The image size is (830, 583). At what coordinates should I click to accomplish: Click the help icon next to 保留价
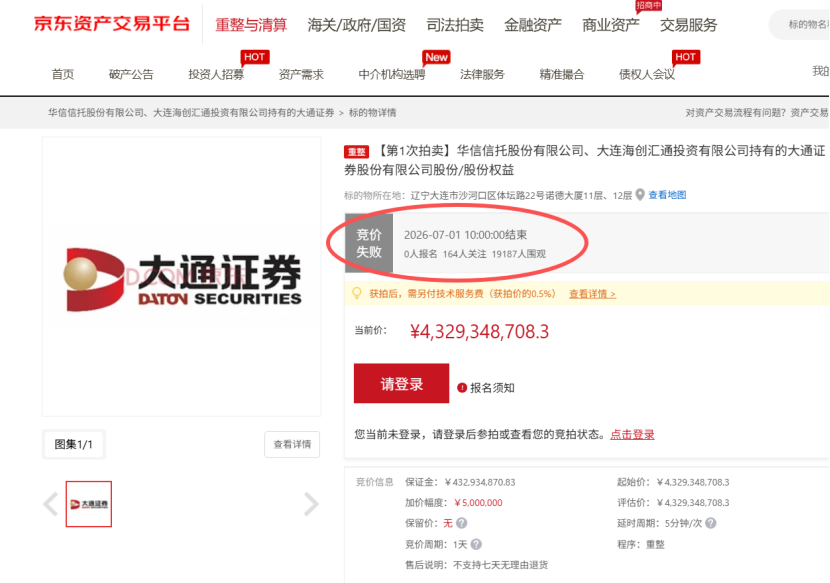[x=462, y=523]
